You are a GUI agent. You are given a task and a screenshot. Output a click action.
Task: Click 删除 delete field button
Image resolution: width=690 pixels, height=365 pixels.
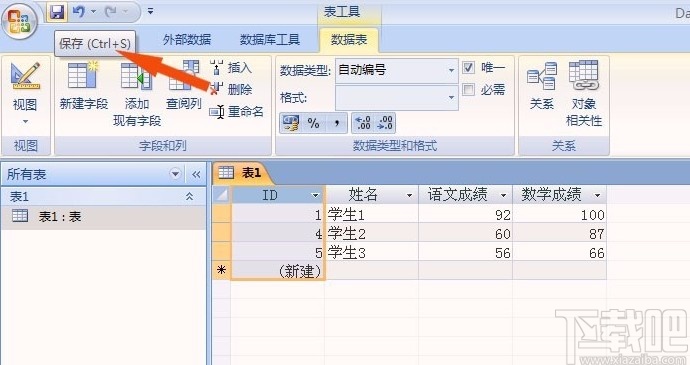pyautogui.click(x=231, y=90)
